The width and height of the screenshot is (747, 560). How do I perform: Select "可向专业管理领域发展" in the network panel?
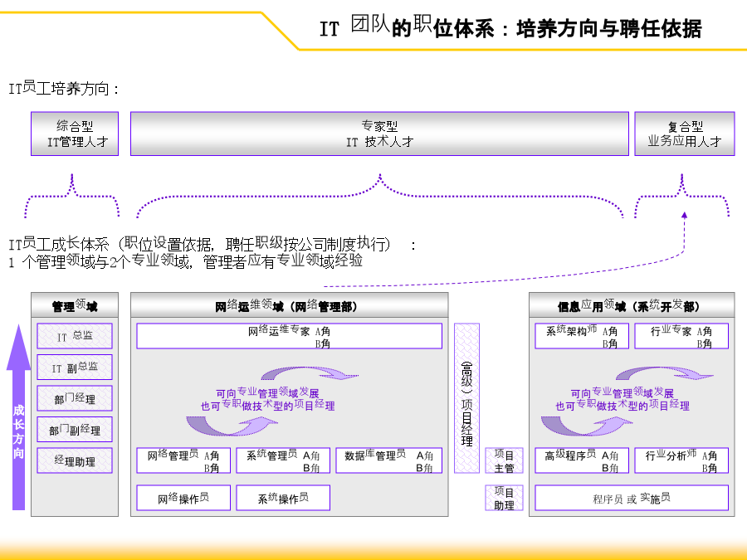click(x=267, y=393)
